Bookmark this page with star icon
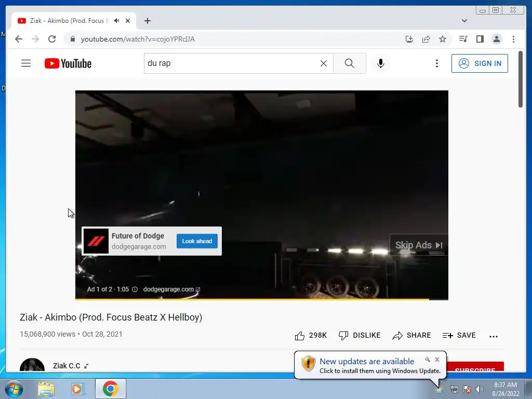 (443, 39)
